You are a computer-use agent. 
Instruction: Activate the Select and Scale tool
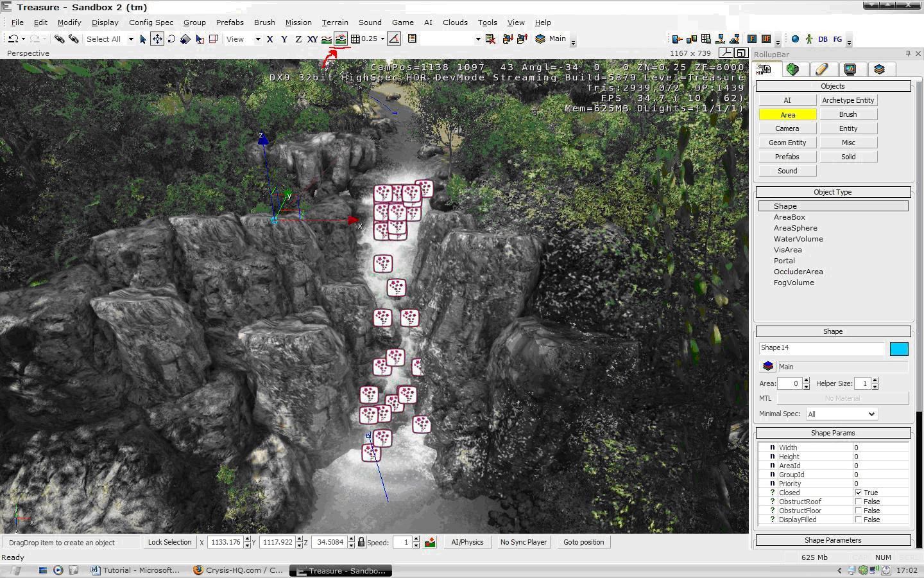pos(185,39)
